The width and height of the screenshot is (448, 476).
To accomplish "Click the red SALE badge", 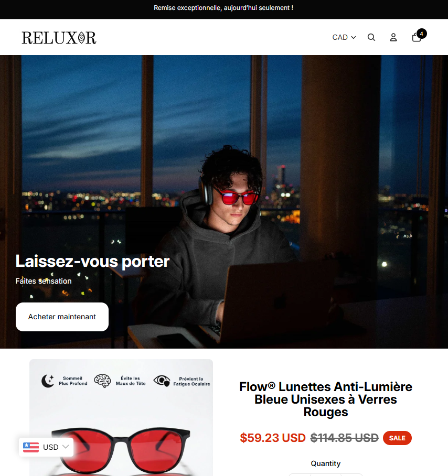I will click(397, 438).
